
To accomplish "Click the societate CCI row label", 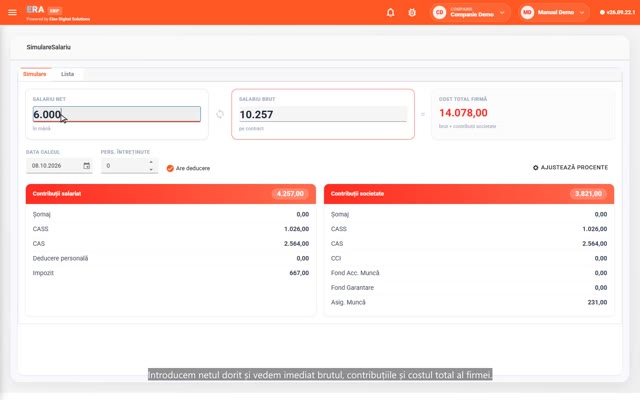I will pos(336,258).
